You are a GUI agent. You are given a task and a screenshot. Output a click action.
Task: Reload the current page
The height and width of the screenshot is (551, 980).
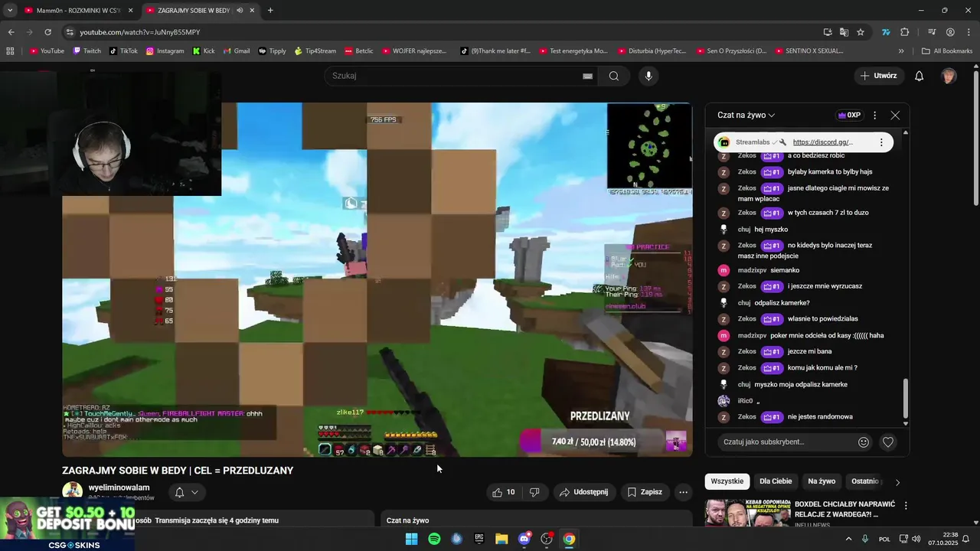(47, 32)
